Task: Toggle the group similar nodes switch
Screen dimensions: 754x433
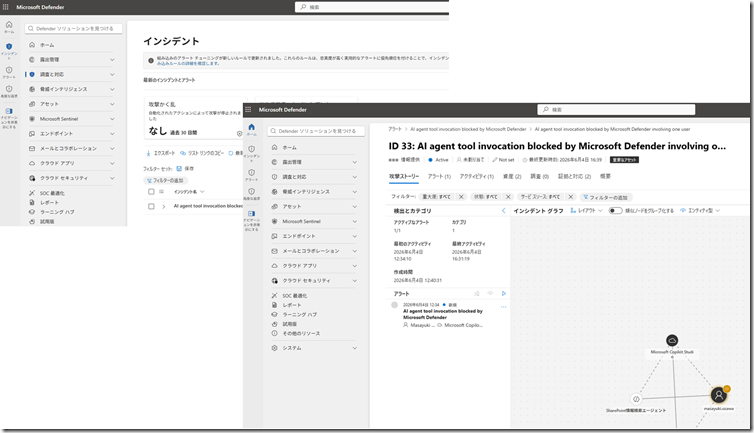Action: click(x=615, y=210)
